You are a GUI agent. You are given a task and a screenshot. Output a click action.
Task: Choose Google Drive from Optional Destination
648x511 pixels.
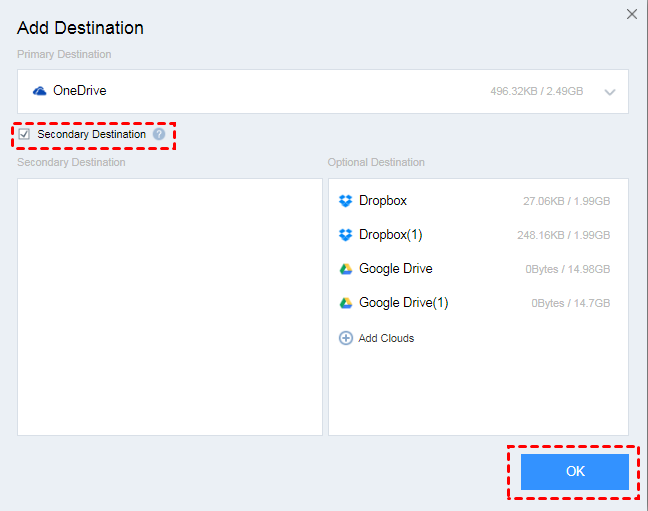tap(396, 269)
